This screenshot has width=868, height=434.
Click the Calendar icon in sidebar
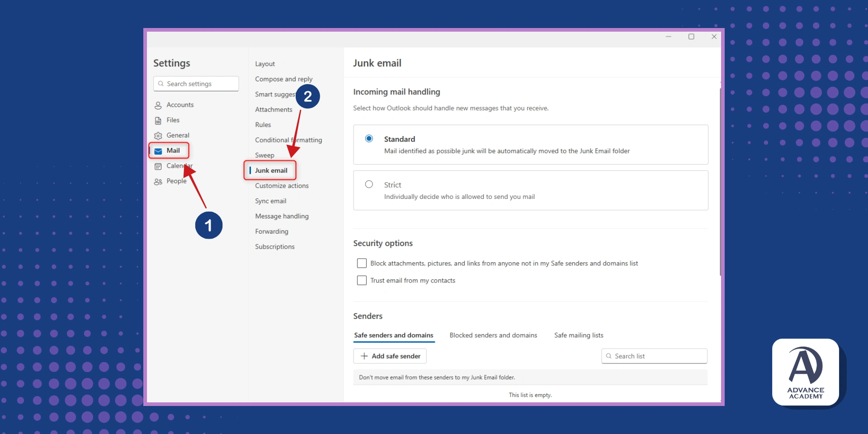coord(158,166)
